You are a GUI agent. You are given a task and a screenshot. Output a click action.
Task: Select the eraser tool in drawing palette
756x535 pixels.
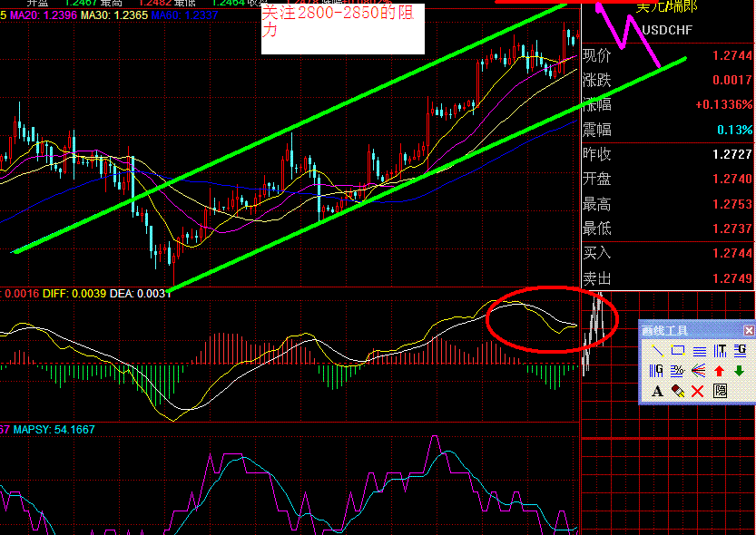[678, 391]
